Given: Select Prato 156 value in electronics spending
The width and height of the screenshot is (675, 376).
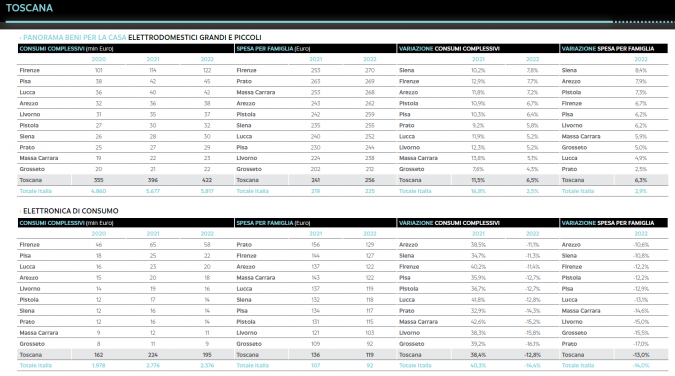Looking at the screenshot, I should click(x=316, y=245).
